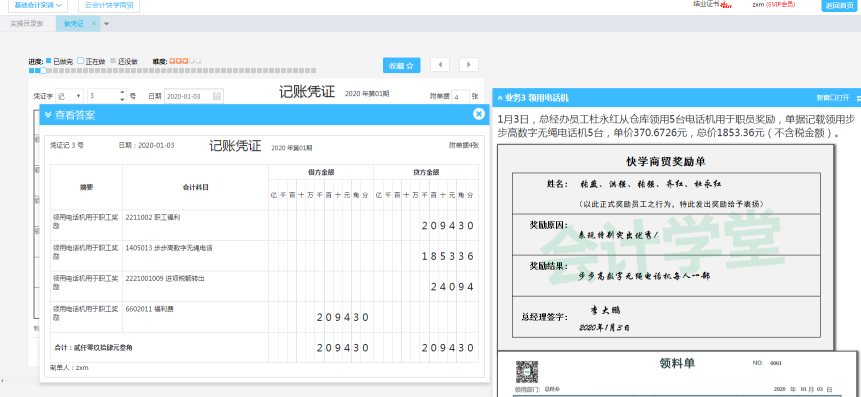Screen dimensions: 861x397
Task: Close the 做凭证 tab with its x
Action: click(94, 24)
